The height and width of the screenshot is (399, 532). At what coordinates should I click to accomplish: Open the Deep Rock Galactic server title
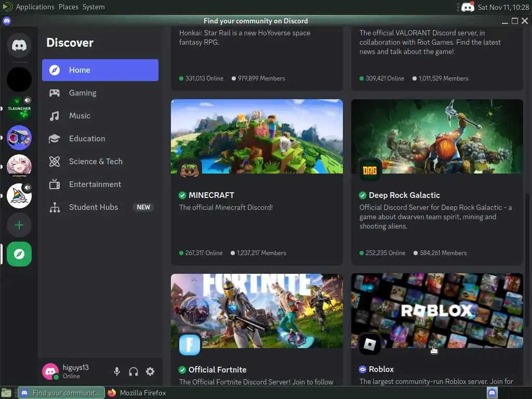tap(404, 195)
